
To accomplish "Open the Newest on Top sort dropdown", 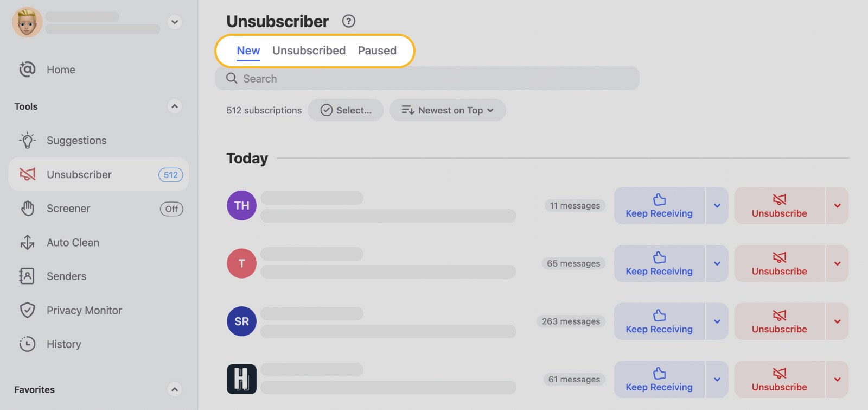I will pyautogui.click(x=448, y=110).
